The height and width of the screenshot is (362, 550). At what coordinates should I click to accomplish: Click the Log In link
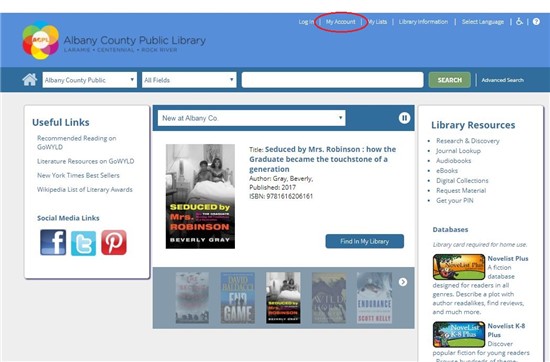point(306,22)
